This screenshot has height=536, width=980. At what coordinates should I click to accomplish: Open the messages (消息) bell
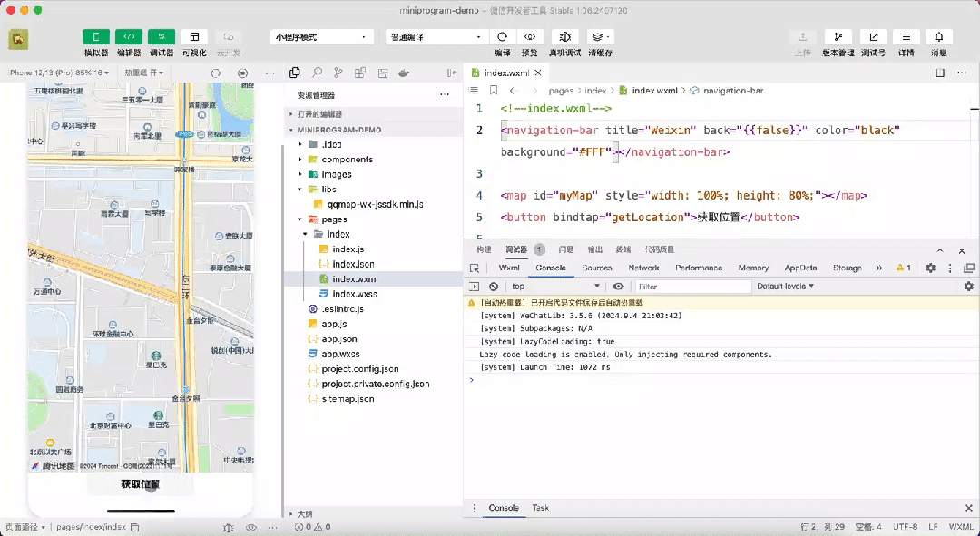click(939, 37)
